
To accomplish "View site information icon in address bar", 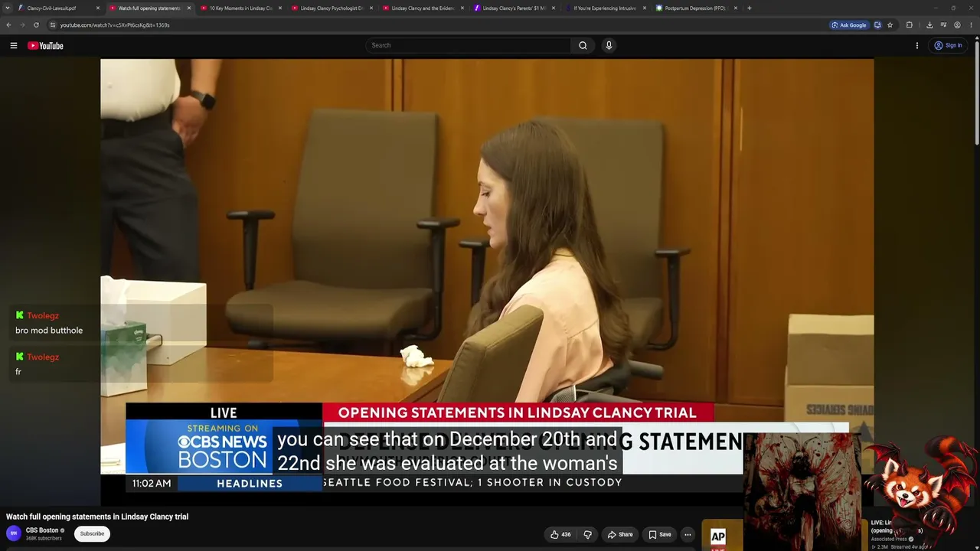I will [53, 25].
